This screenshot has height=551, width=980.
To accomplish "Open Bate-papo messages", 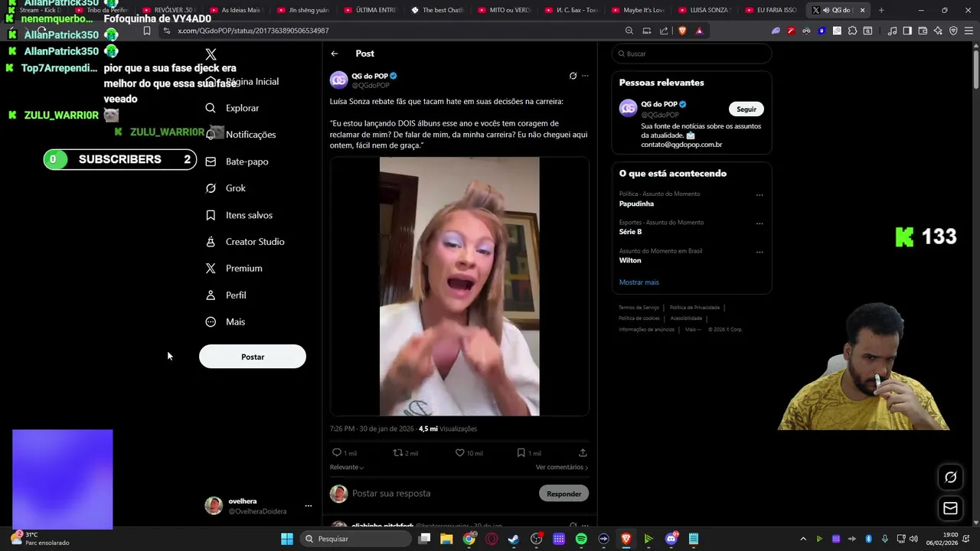I will click(x=237, y=161).
